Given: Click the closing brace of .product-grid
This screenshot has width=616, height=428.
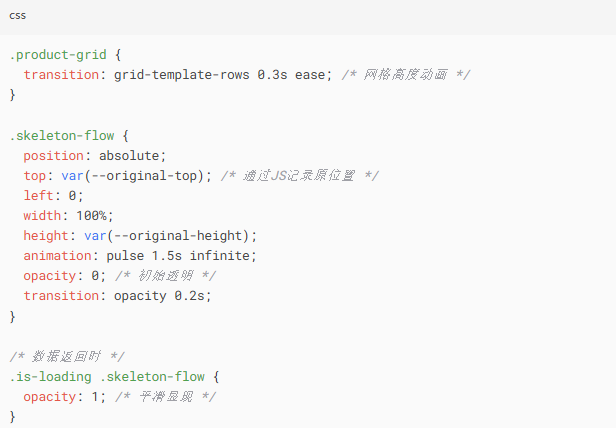Looking at the screenshot, I should [x=12, y=95].
